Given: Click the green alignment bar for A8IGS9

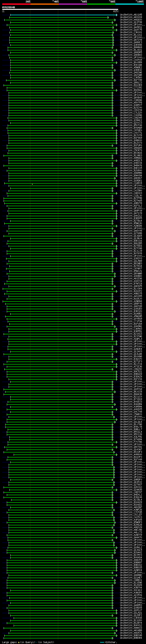Looking at the screenshot, I should coord(59,18).
